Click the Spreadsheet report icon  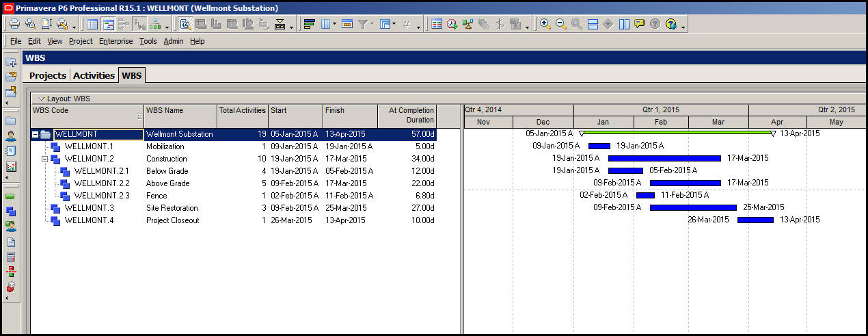tap(437, 24)
